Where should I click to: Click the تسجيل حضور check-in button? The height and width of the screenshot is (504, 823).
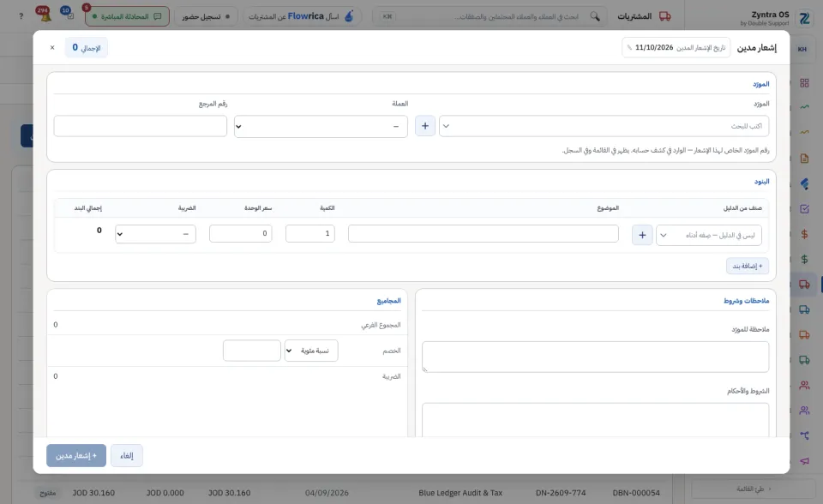206,16
